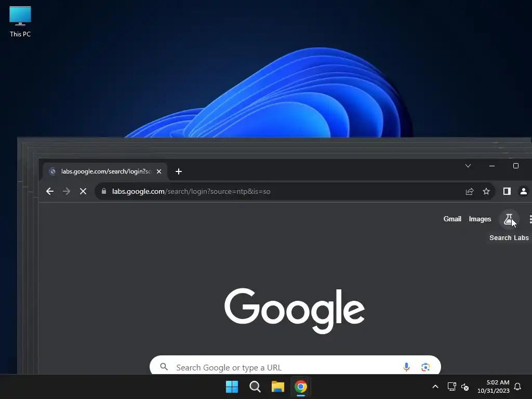This screenshot has width=532, height=399.
Task: Click the muted volume tray icon
Action: point(465,387)
